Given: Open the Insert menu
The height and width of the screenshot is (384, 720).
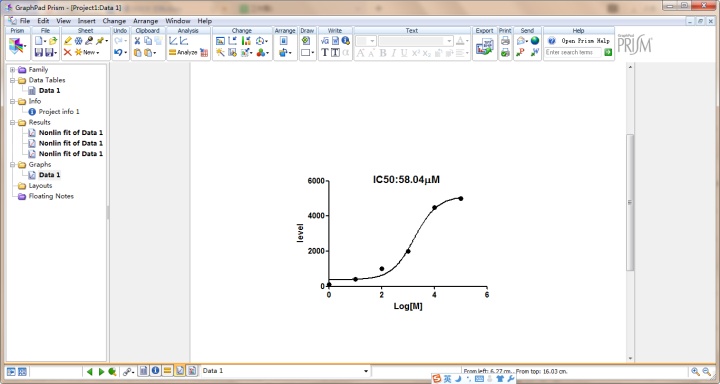Looking at the screenshot, I should pos(86,21).
